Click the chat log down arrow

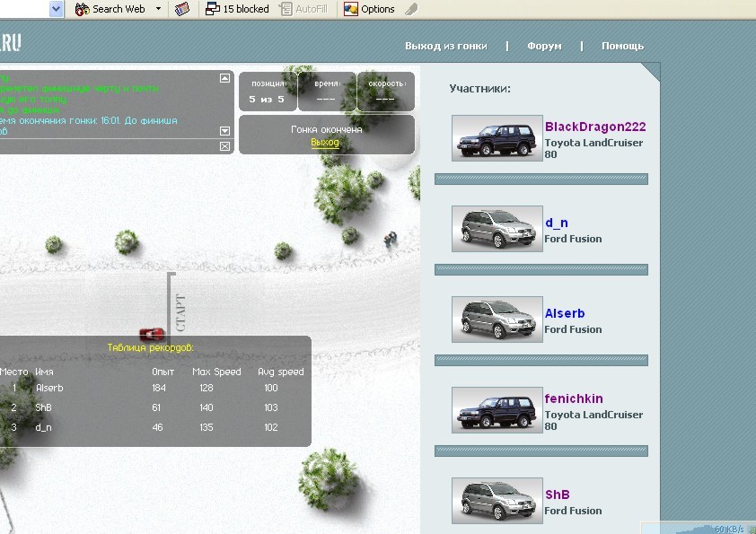[x=224, y=131]
